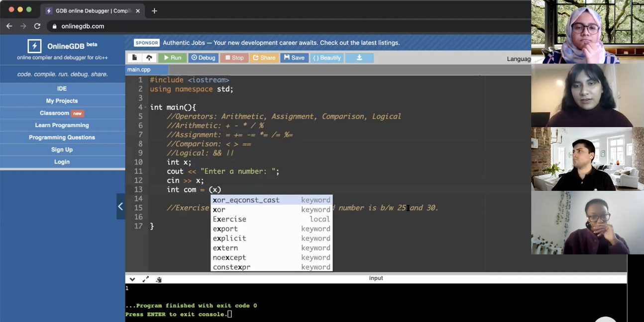This screenshot has height=322, width=644.
Task: Click in the console output area
Action: click(376, 302)
